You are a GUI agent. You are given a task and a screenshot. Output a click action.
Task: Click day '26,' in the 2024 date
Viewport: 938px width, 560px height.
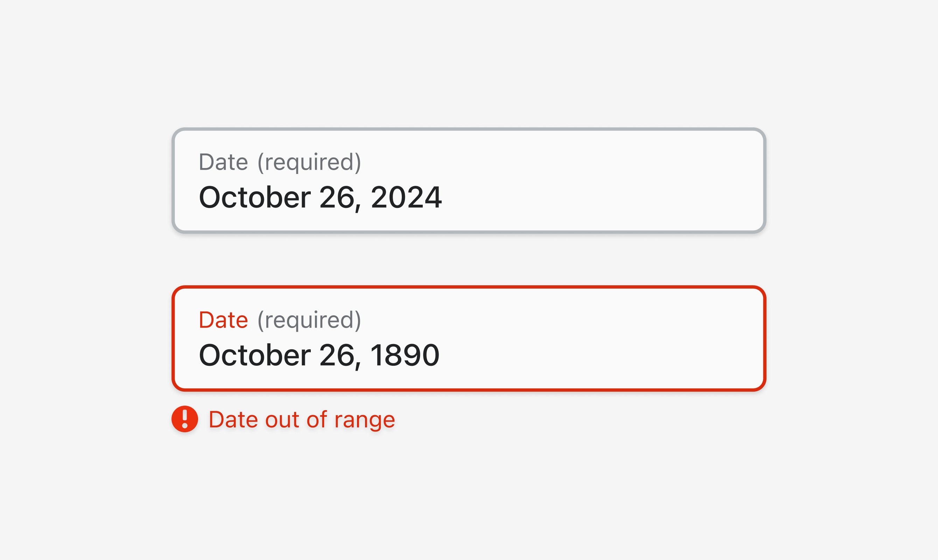340,198
